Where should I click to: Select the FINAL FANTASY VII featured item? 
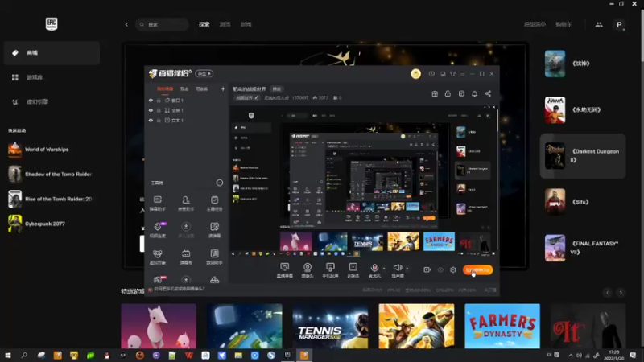(x=582, y=248)
